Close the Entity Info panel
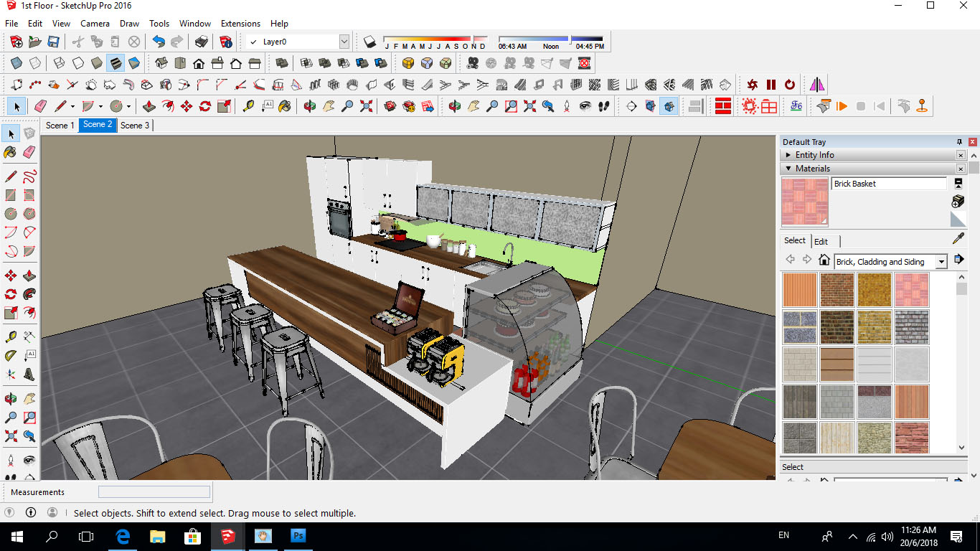The height and width of the screenshot is (551, 980). [961, 155]
